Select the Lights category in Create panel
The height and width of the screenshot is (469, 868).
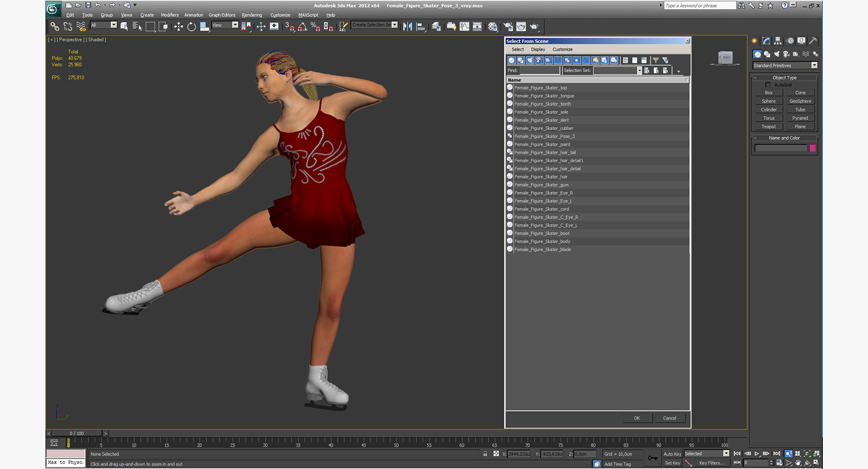(x=776, y=54)
